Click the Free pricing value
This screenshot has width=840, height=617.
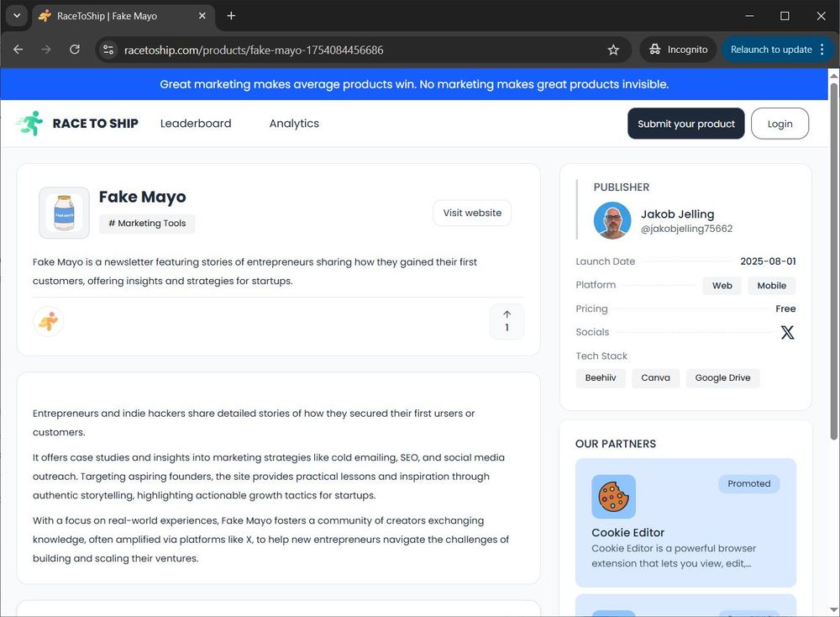[x=785, y=308]
